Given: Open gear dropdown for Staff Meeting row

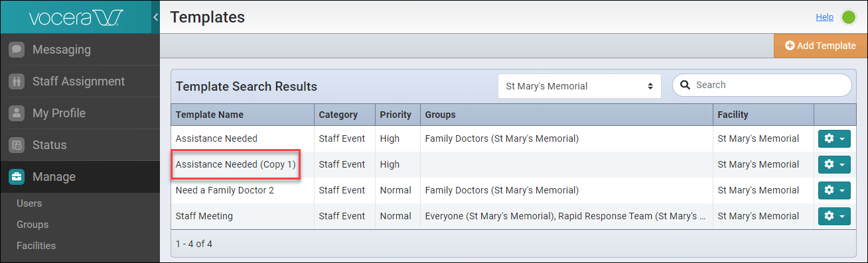Looking at the screenshot, I should tap(834, 217).
